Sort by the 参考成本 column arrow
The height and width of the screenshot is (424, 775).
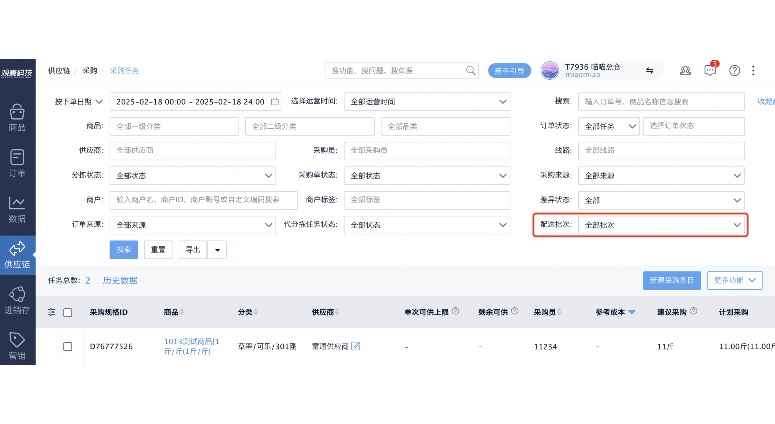[632, 312]
